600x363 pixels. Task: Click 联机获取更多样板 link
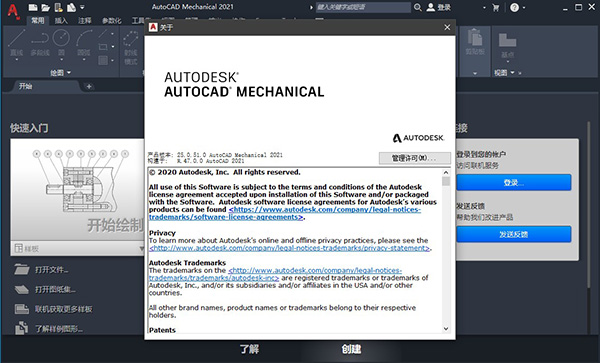(x=64, y=309)
